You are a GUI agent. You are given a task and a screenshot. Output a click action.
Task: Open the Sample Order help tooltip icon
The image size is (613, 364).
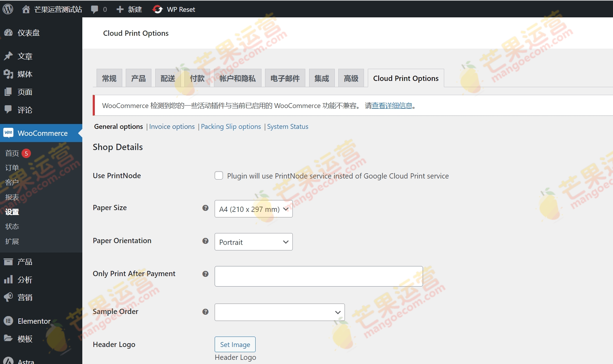205,312
